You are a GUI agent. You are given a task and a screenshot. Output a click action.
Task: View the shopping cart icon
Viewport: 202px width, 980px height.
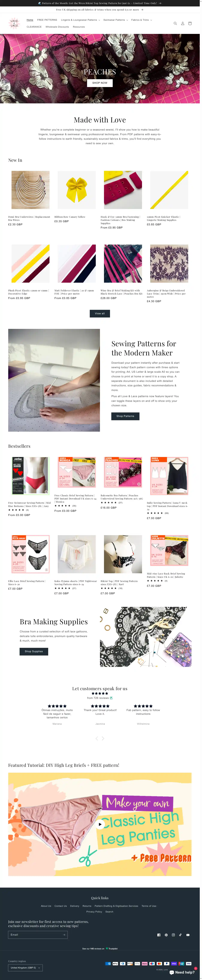[x=190, y=23]
